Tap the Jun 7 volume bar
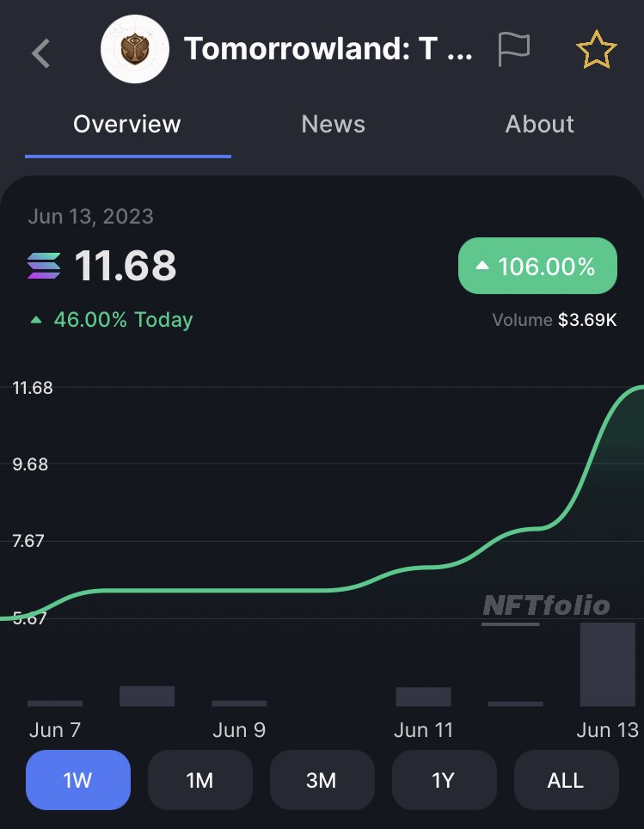644x829 pixels. 55,703
